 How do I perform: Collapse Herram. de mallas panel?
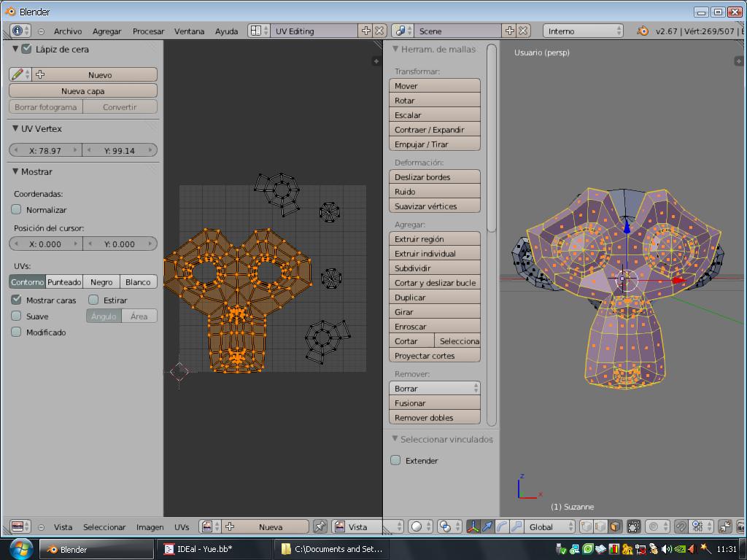tap(395, 49)
